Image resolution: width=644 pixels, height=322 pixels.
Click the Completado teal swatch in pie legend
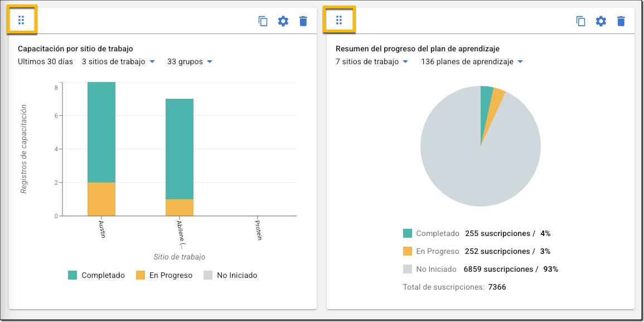pos(408,233)
